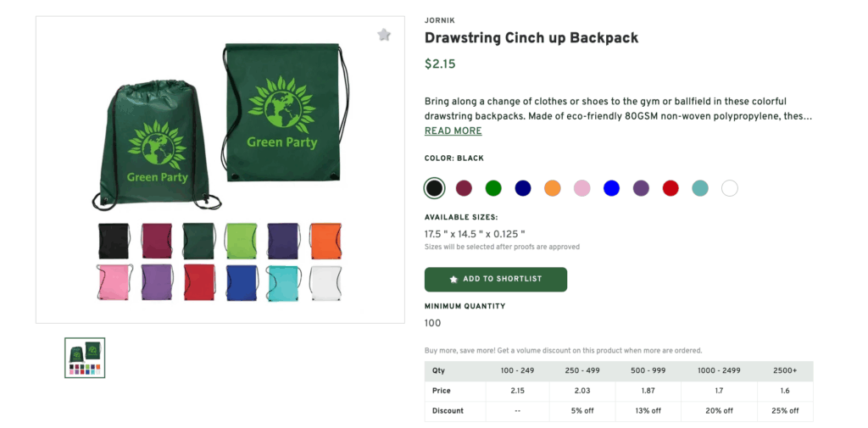Screen dimensions: 868x428
Task: Choose the pink color swatch
Action: pos(581,188)
